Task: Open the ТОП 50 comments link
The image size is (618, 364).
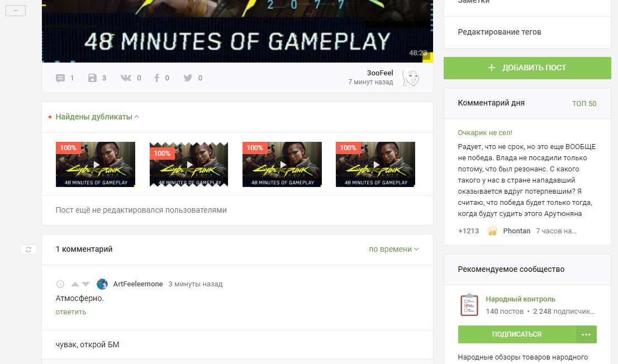Action: point(584,104)
